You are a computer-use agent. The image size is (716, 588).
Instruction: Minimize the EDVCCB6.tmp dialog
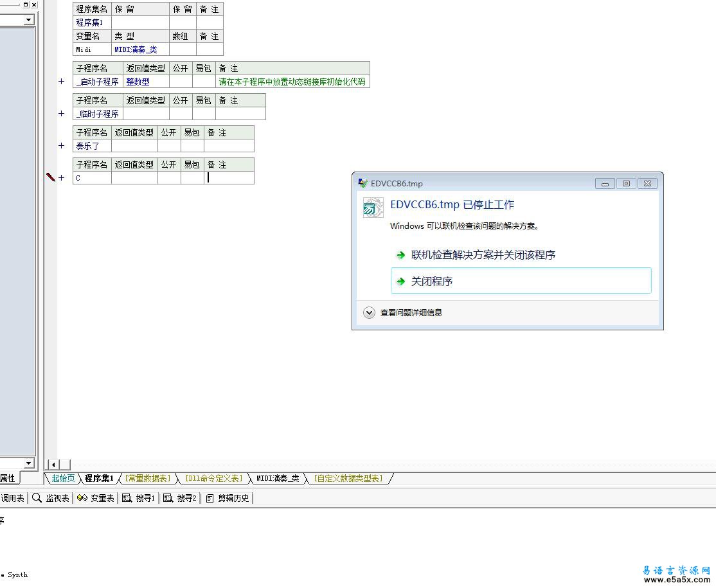coord(605,184)
